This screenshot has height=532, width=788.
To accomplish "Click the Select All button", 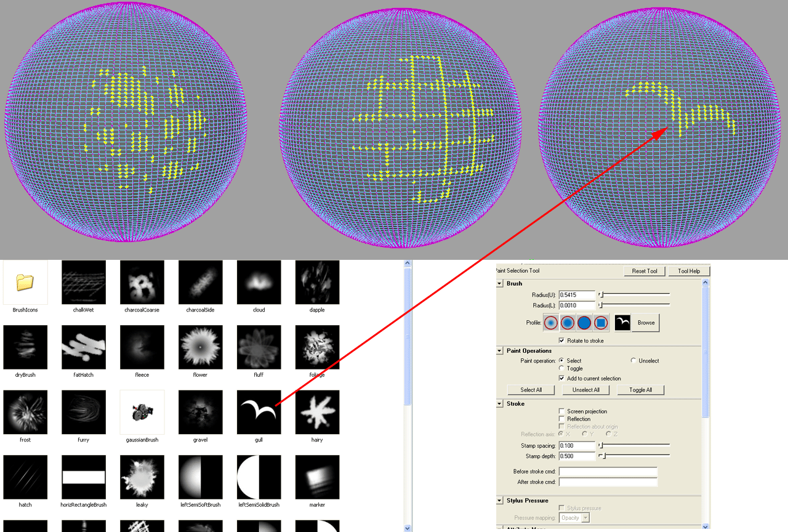I will (x=531, y=390).
